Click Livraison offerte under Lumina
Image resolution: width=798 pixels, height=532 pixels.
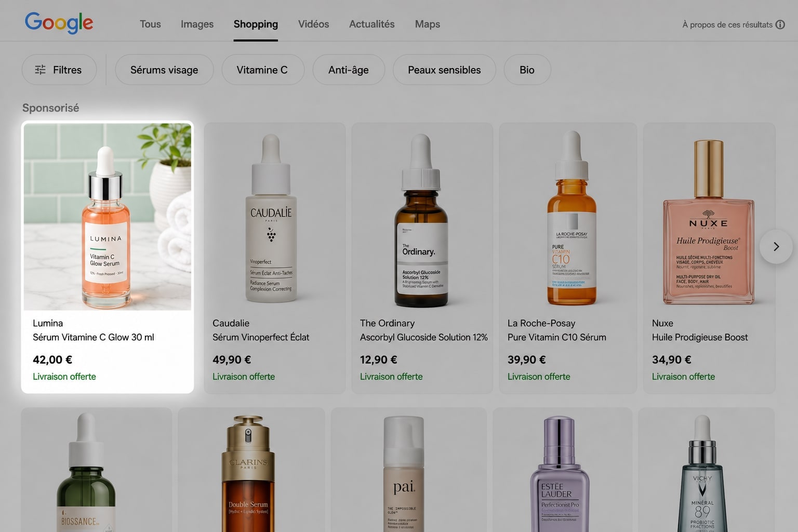coord(64,377)
